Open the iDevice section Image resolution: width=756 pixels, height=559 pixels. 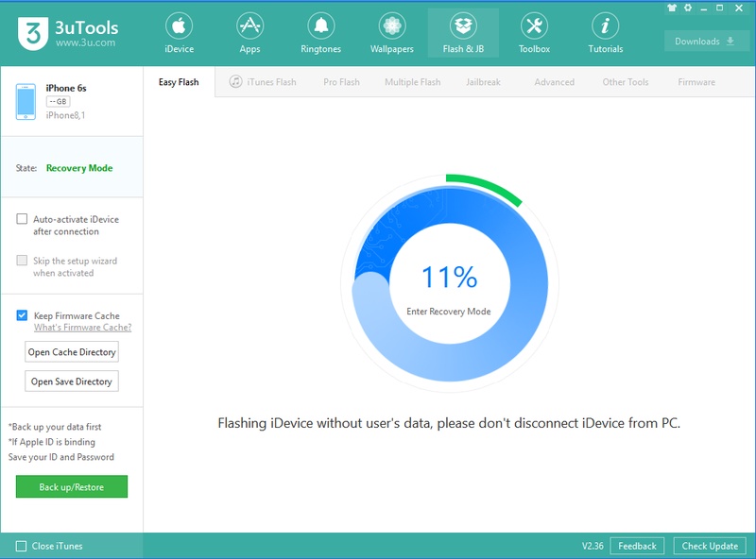179,34
